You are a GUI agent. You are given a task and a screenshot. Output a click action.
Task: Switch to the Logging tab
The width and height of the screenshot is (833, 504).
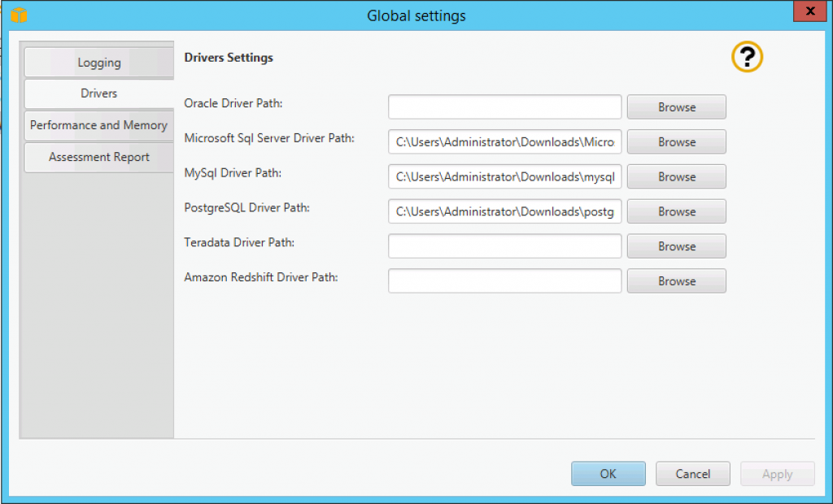click(x=98, y=62)
